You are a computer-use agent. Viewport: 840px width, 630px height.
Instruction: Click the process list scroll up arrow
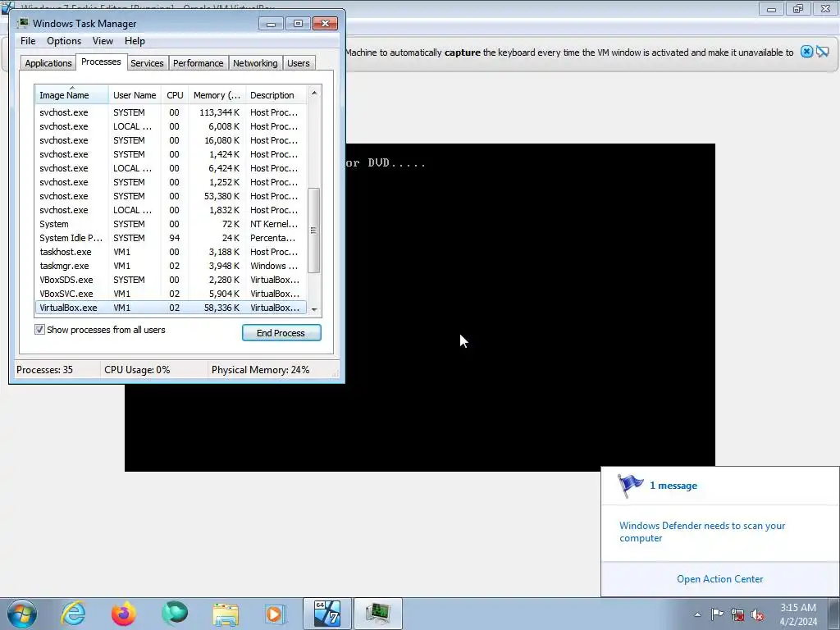click(x=314, y=93)
